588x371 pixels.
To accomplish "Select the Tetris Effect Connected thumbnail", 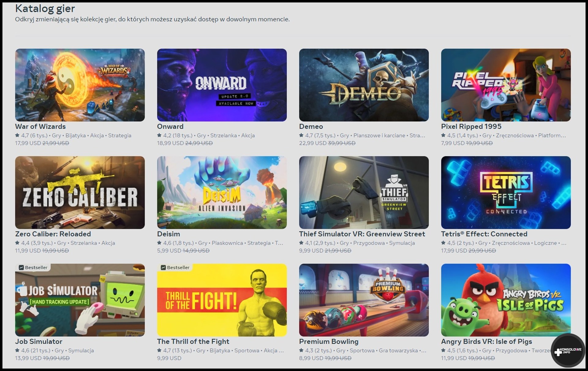I will (506, 192).
